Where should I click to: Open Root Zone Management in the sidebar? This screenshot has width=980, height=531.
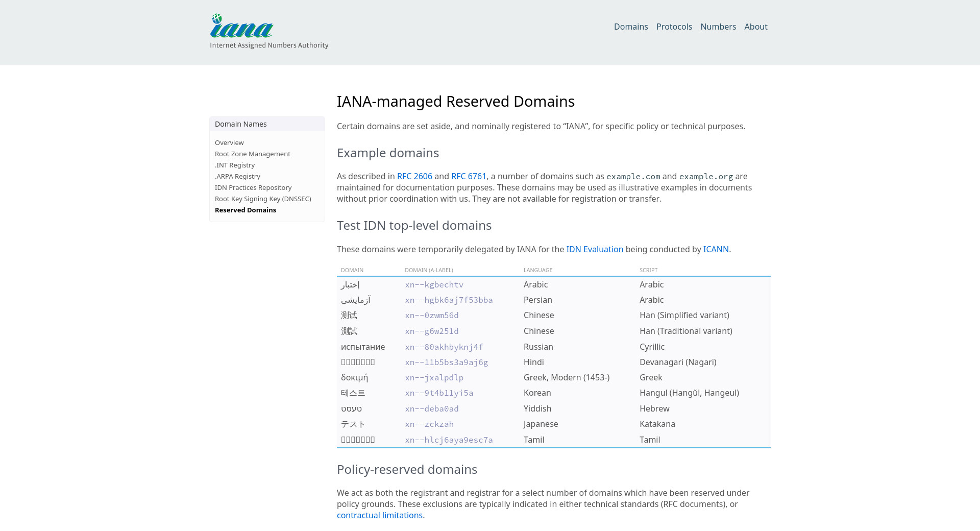coord(252,154)
